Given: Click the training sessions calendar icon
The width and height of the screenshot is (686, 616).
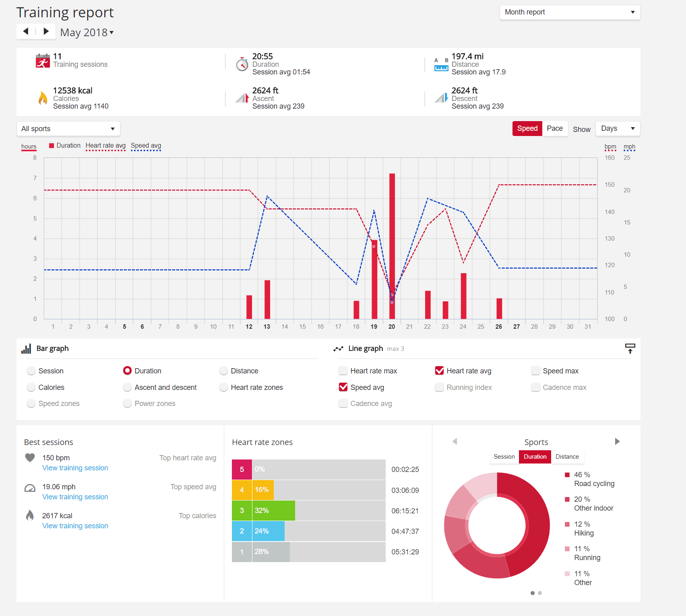Looking at the screenshot, I should (43, 61).
